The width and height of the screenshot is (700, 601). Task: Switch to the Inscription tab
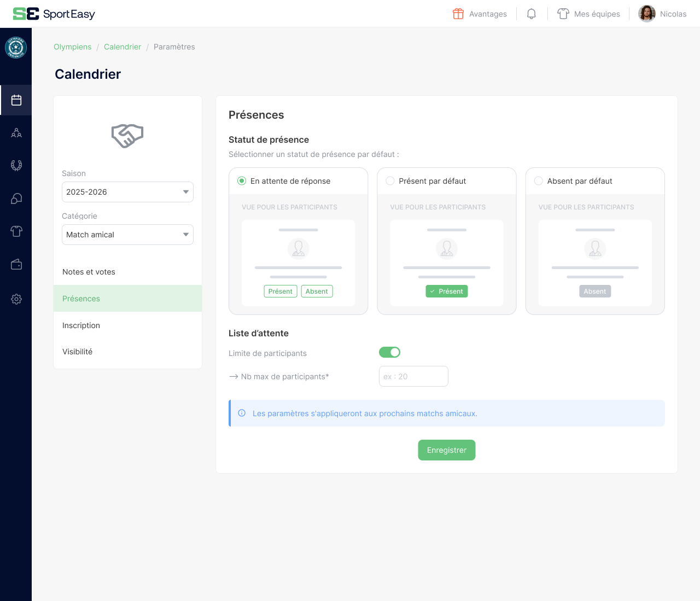click(81, 325)
